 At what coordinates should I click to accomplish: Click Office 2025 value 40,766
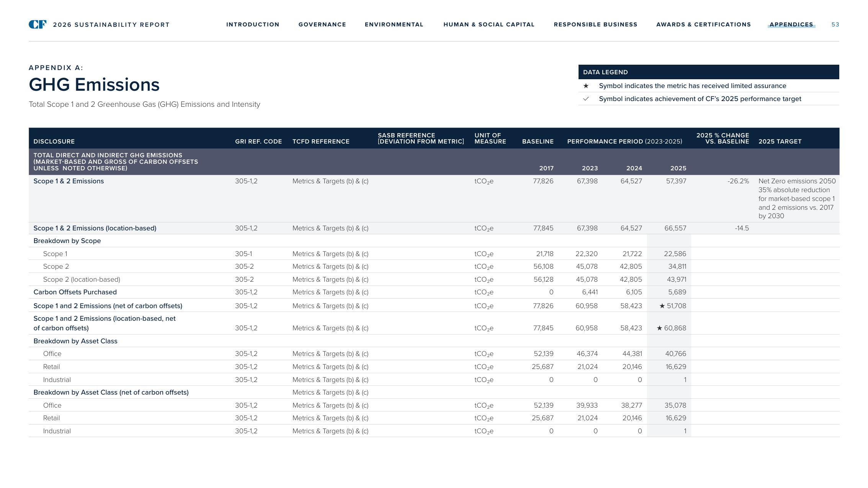click(676, 354)
